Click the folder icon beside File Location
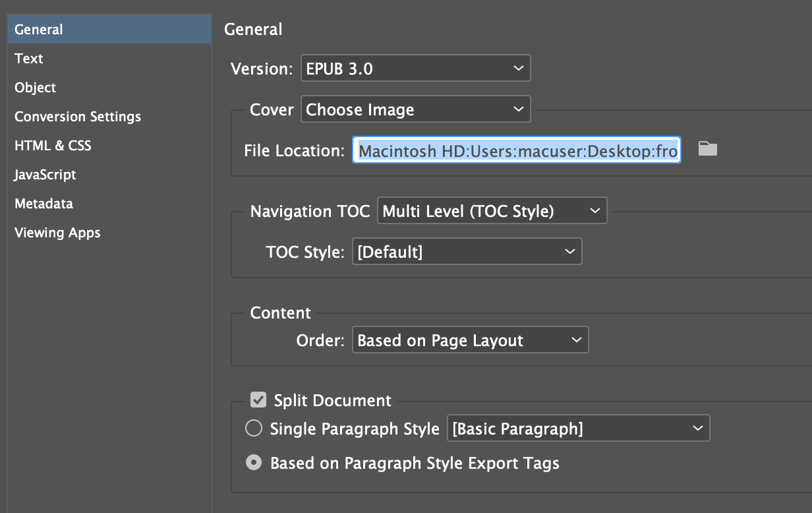Screen dimensions: 812x513 tap(708, 150)
